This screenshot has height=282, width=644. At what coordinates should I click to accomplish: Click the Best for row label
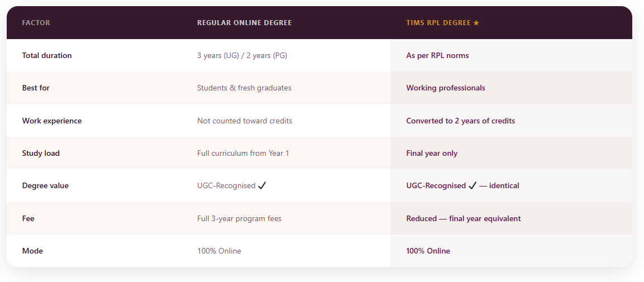click(x=36, y=88)
